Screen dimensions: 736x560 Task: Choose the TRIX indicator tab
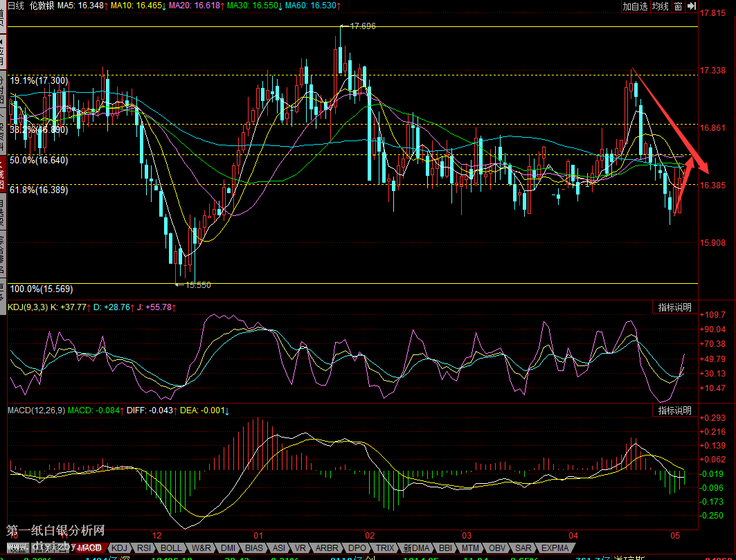[x=384, y=548]
